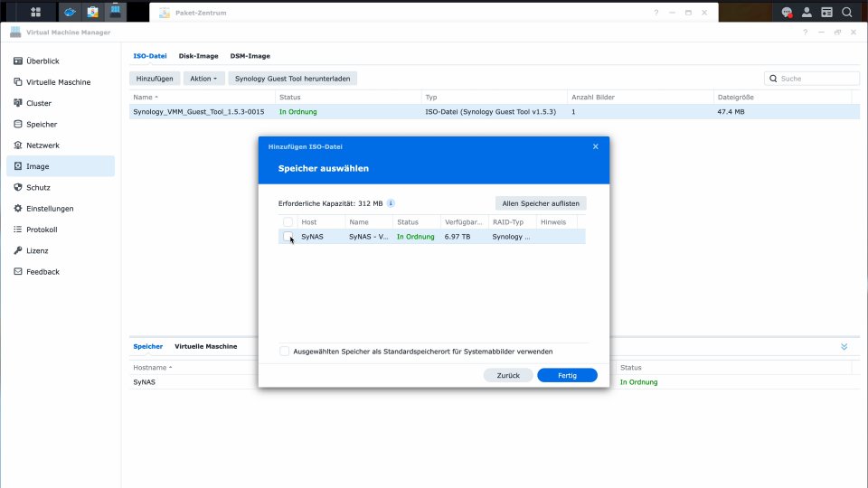
Task: Select the Virtuelle Maschine tab in the bottom panel
Action: pos(205,346)
